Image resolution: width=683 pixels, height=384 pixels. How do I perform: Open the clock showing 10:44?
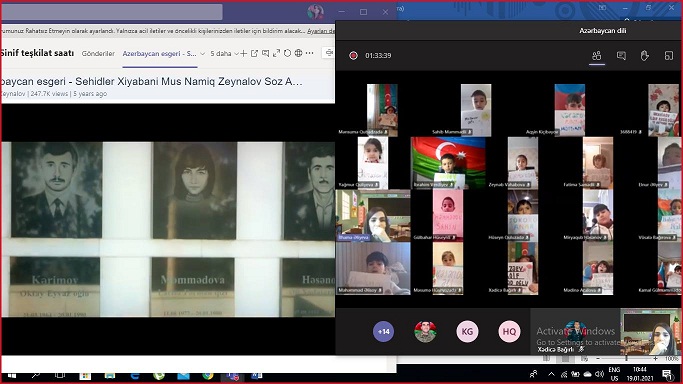coord(639,374)
